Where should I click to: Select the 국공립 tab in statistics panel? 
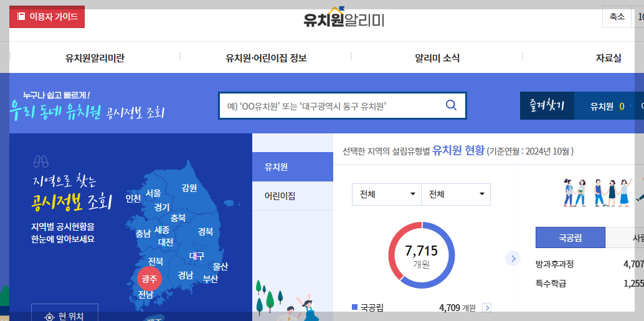[x=570, y=237]
